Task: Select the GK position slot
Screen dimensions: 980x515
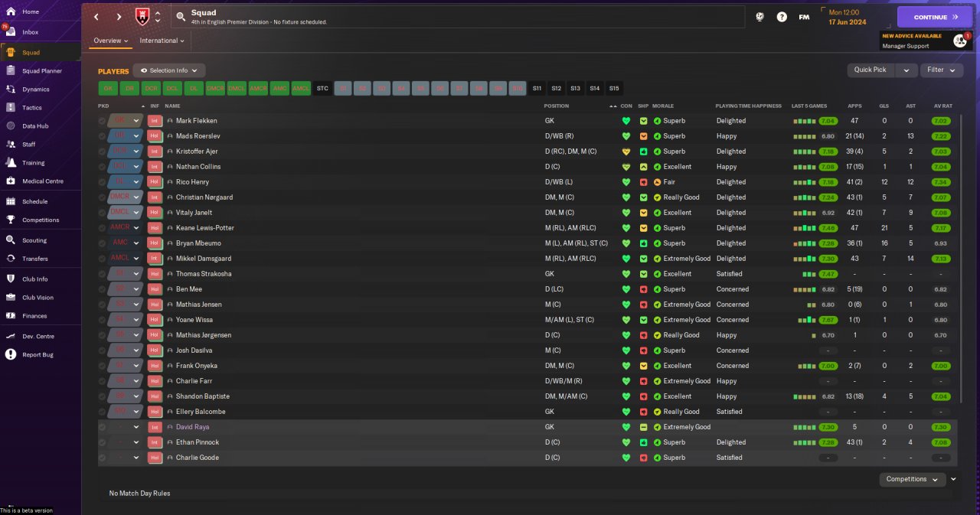Action: (108, 88)
